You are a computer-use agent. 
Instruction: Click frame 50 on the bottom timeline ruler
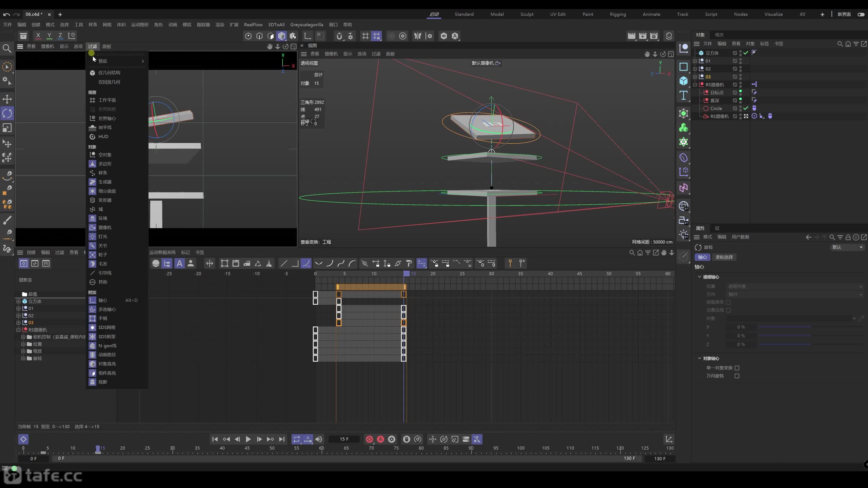(272, 448)
